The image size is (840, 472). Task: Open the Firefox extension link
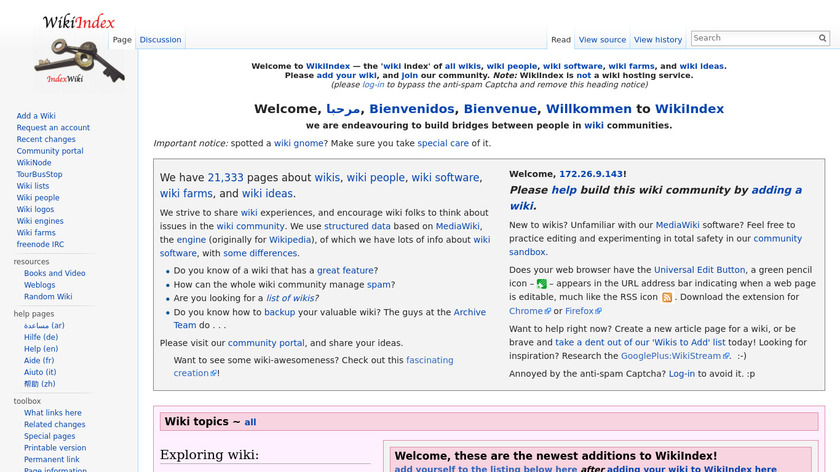coord(583,311)
